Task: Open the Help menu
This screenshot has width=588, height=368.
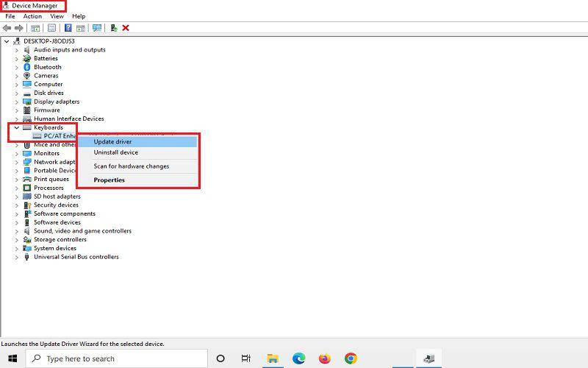Action: pos(79,16)
